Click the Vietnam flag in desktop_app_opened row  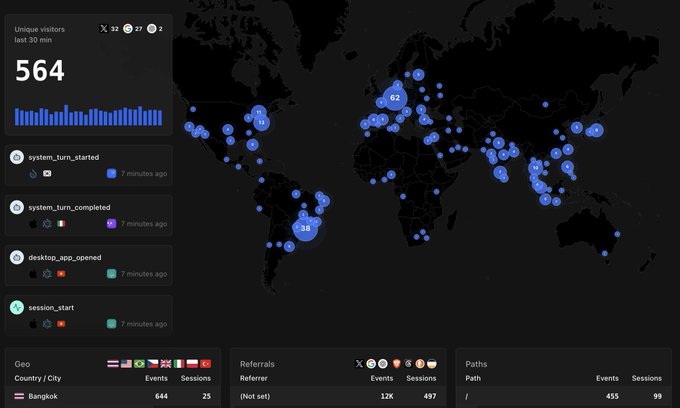(x=61, y=274)
